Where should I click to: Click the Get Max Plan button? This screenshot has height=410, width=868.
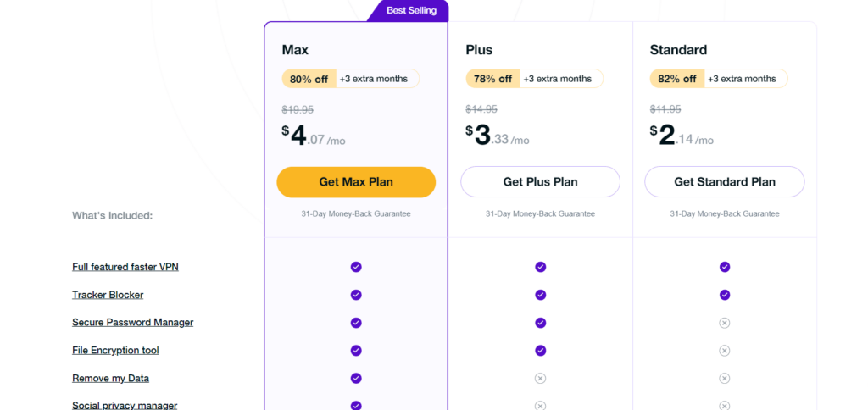tap(356, 182)
